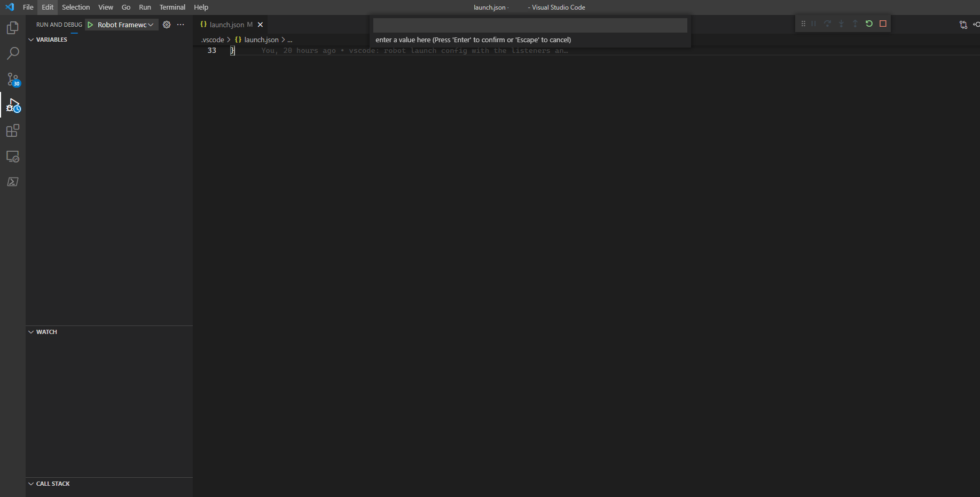The width and height of the screenshot is (980, 497).
Task: Open the Run menu
Action: (x=145, y=7)
